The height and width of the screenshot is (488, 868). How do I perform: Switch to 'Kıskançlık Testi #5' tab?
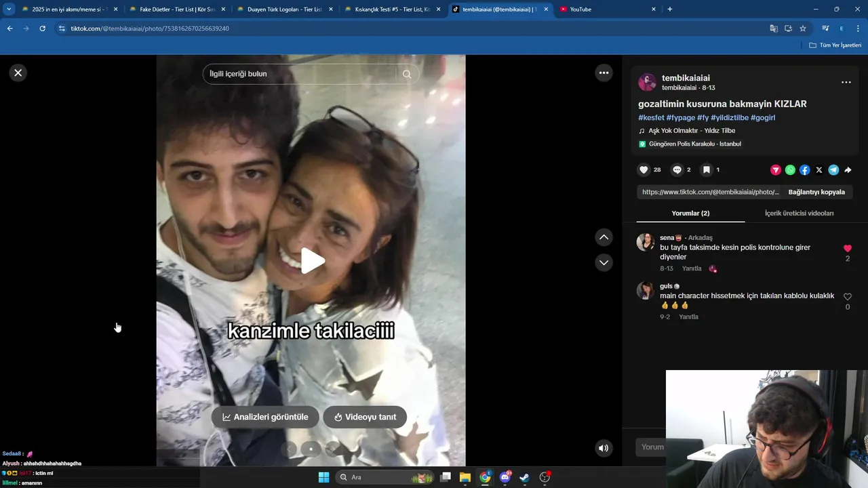tap(393, 9)
